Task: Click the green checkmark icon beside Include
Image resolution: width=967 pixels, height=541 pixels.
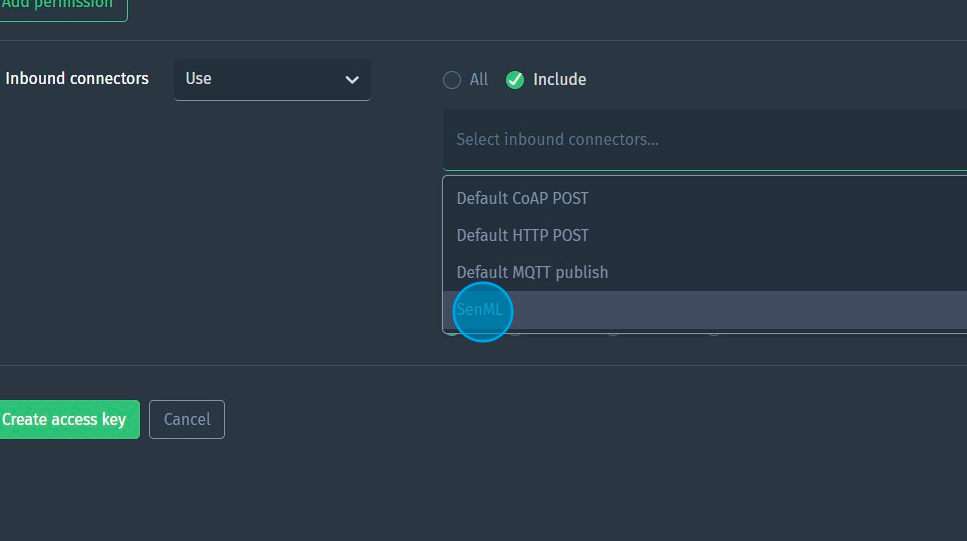Action: [515, 80]
